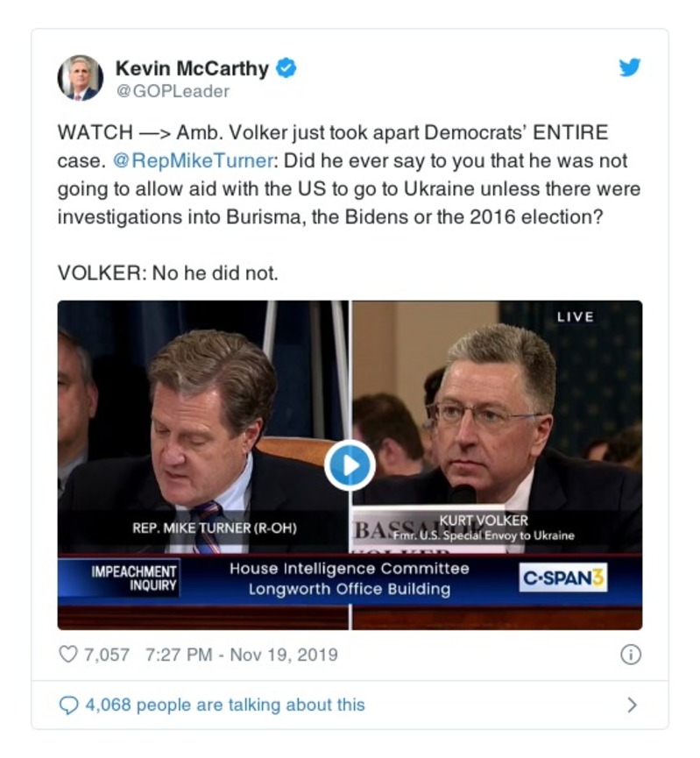The image size is (700, 758).
Task: Click the LIVE label on the video
Action: coord(575,316)
